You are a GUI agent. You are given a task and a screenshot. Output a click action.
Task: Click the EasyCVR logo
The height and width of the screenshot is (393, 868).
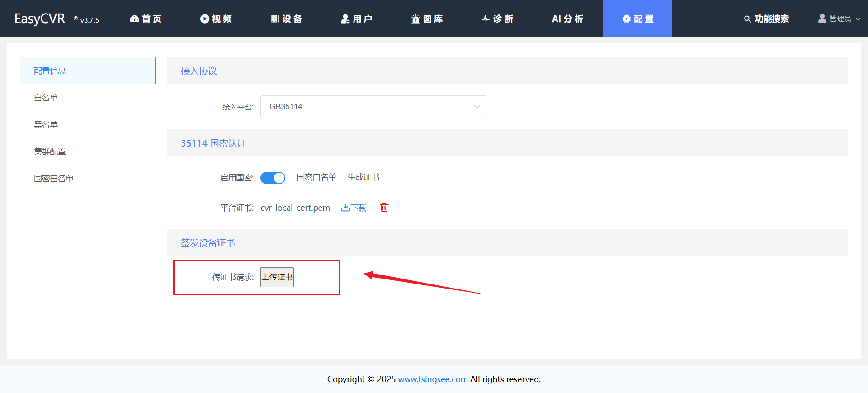40,19
